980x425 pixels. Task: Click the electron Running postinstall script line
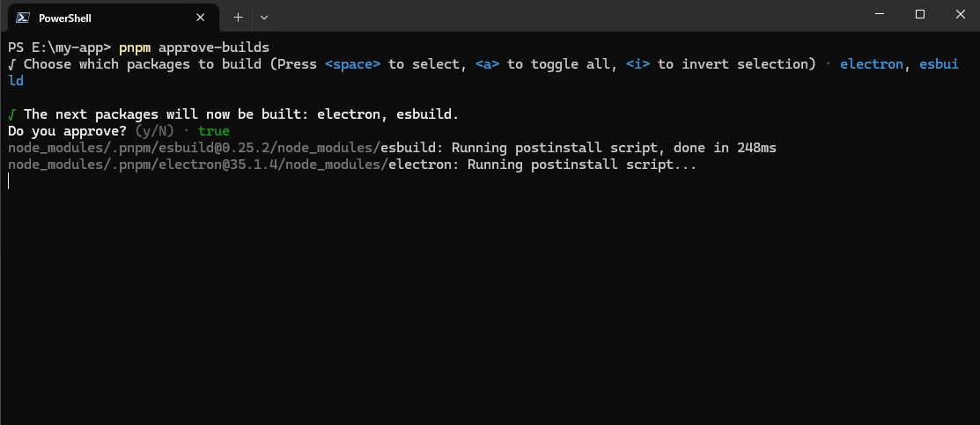tap(352, 165)
